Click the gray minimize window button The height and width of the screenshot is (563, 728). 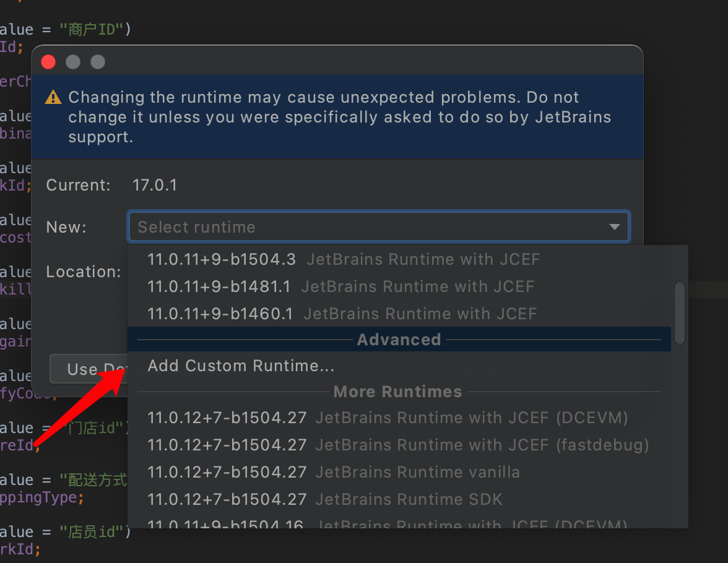coord(73,62)
